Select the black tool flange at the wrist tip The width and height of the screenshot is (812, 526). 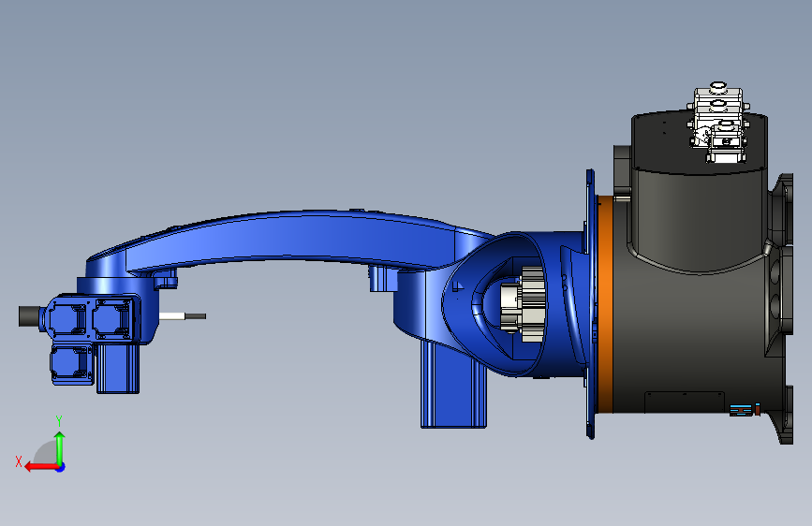click(30, 316)
